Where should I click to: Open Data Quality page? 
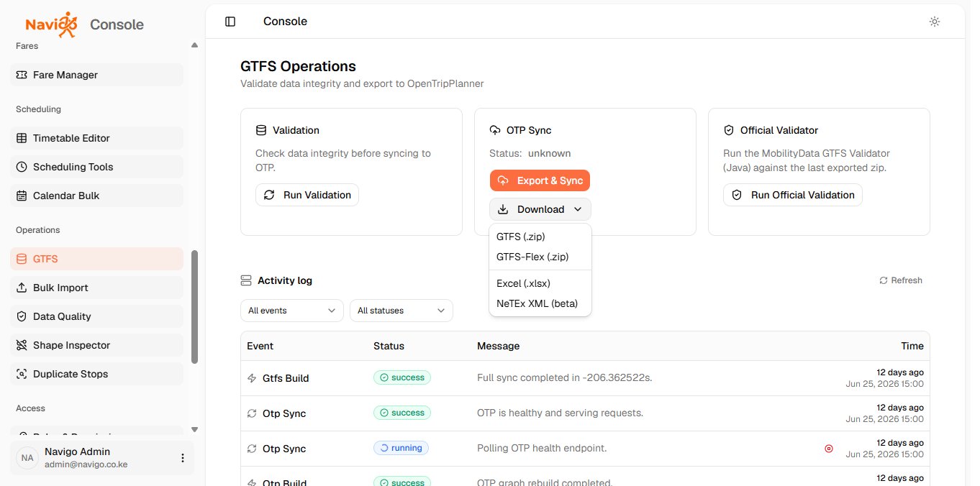(x=96, y=316)
